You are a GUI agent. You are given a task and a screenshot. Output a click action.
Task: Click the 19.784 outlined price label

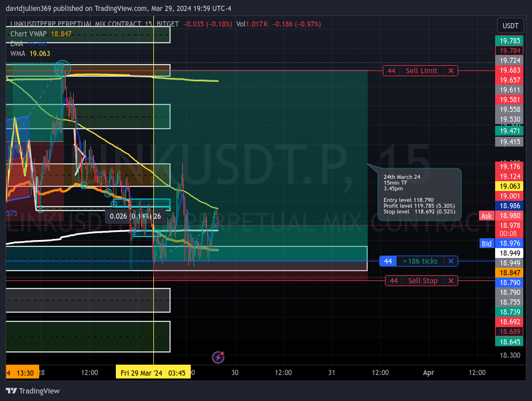(510, 51)
